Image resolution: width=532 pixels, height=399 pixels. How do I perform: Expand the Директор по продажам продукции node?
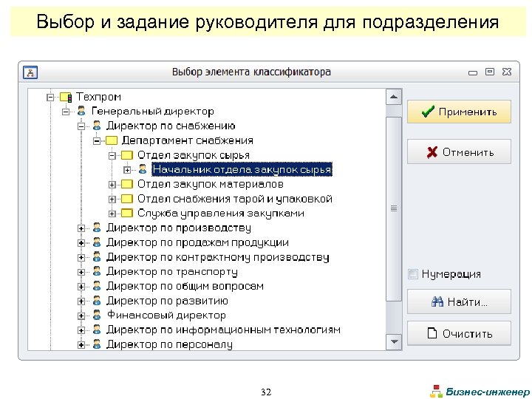click(81, 243)
